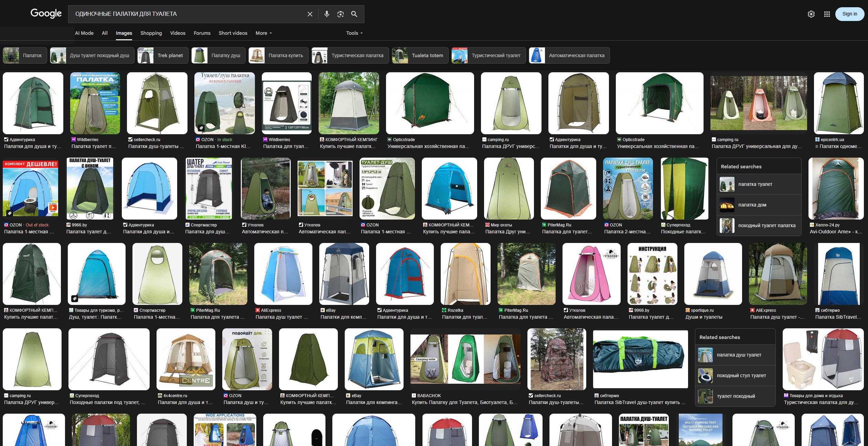Open the Google apps grid

coord(827,14)
